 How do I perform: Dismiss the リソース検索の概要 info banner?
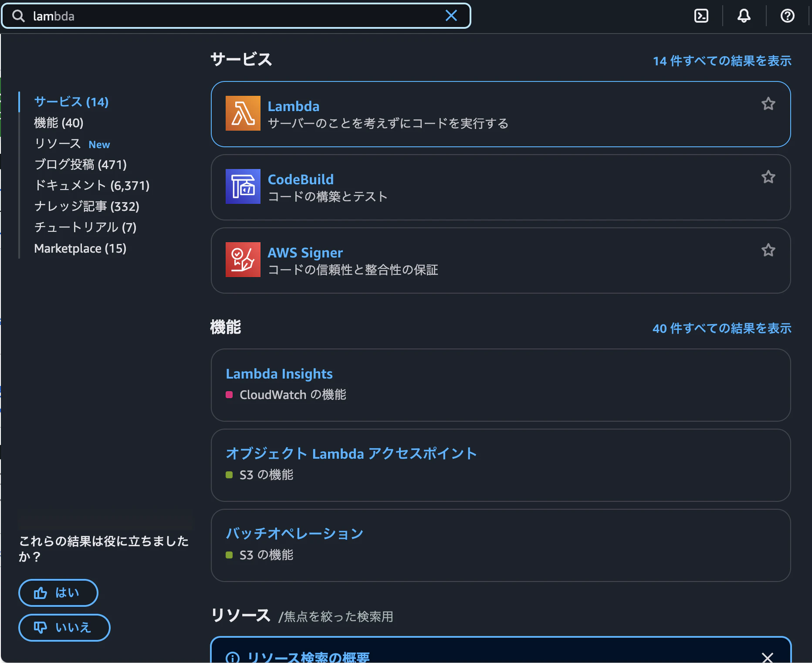click(x=767, y=657)
